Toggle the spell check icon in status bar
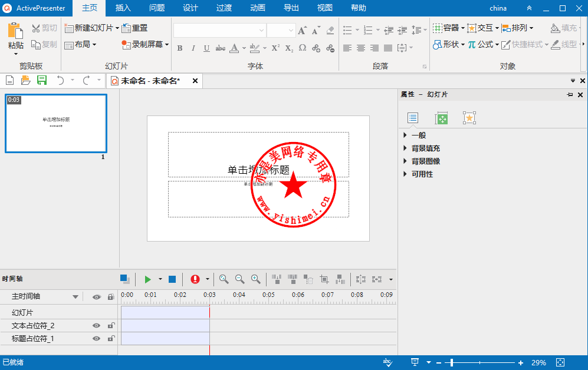The height and width of the screenshot is (370, 588). pyautogui.click(x=387, y=362)
